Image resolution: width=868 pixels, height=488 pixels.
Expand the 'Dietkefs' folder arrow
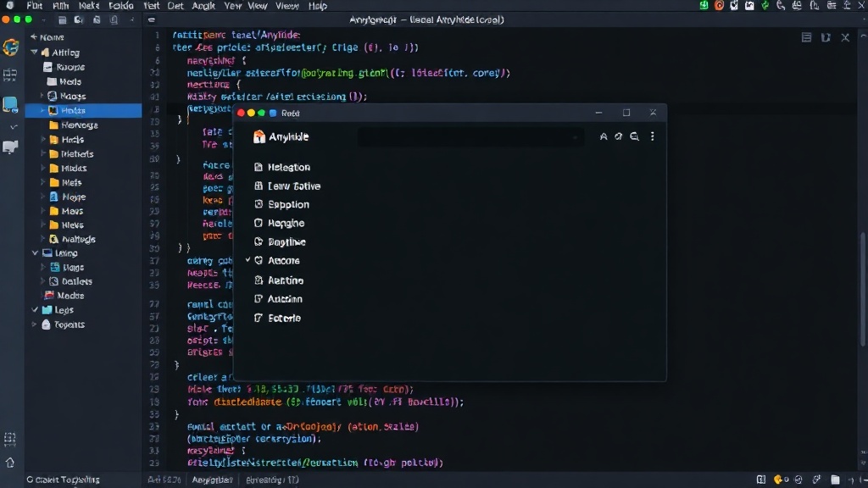[x=42, y=154]
